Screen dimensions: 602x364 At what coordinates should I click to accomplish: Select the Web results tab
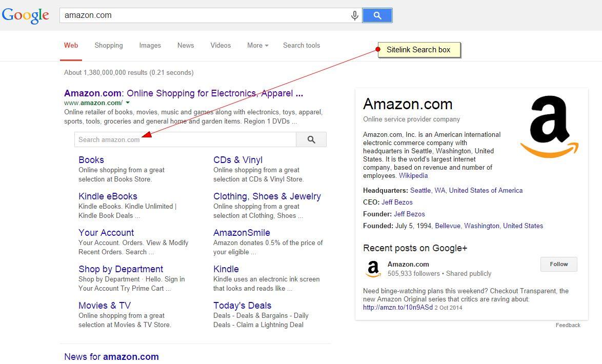tap(71, 45)
